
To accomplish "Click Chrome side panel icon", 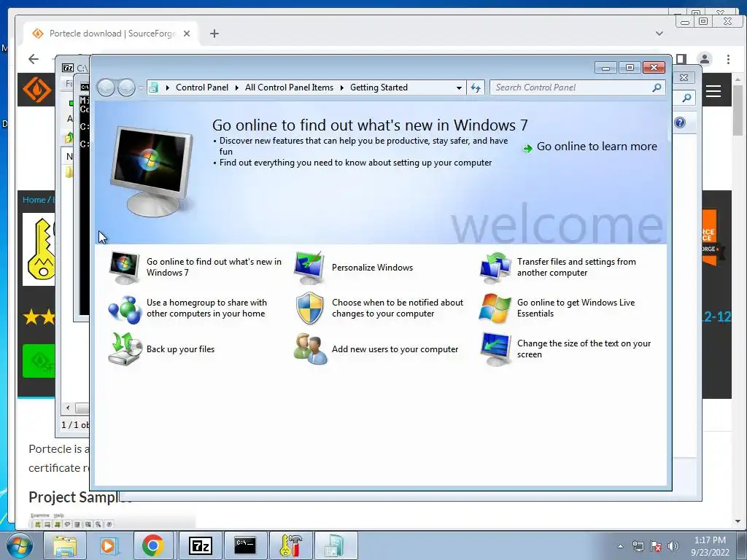I will (x=681, y=59).
